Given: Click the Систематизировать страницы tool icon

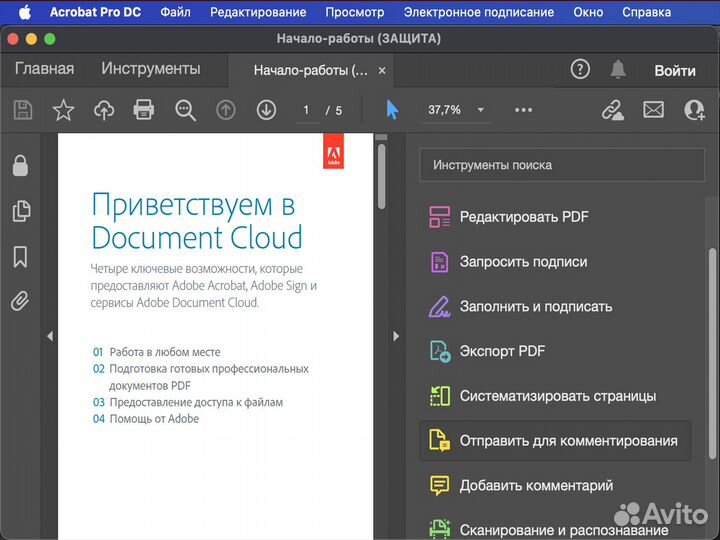Looking at the screenshot, I should 439,396.
